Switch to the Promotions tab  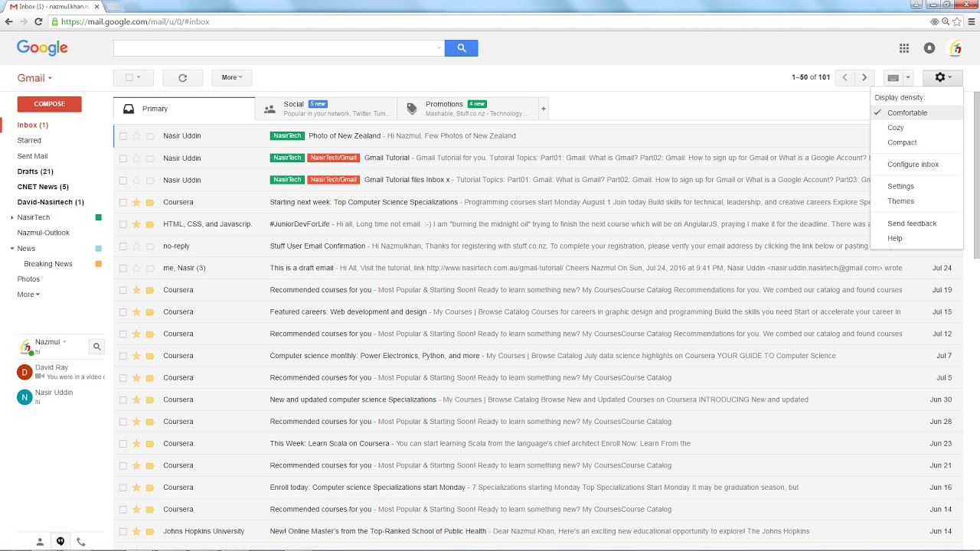(468, 109)
